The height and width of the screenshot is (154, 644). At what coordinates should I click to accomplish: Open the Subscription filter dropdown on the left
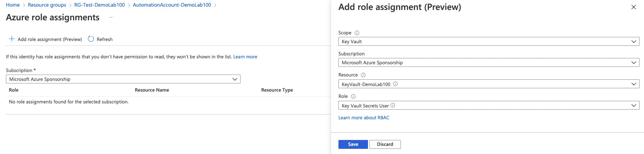123,79
